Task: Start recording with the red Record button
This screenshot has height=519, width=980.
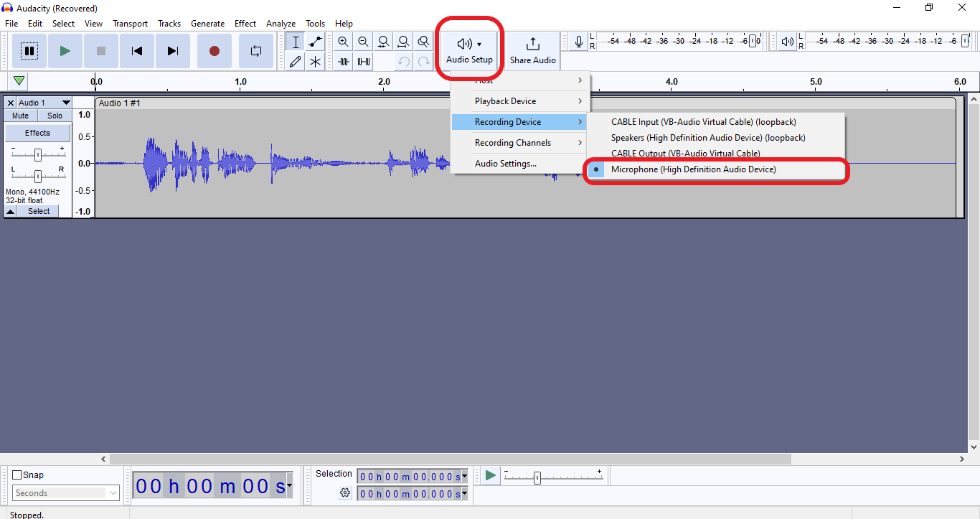Action: click(214, 51)
